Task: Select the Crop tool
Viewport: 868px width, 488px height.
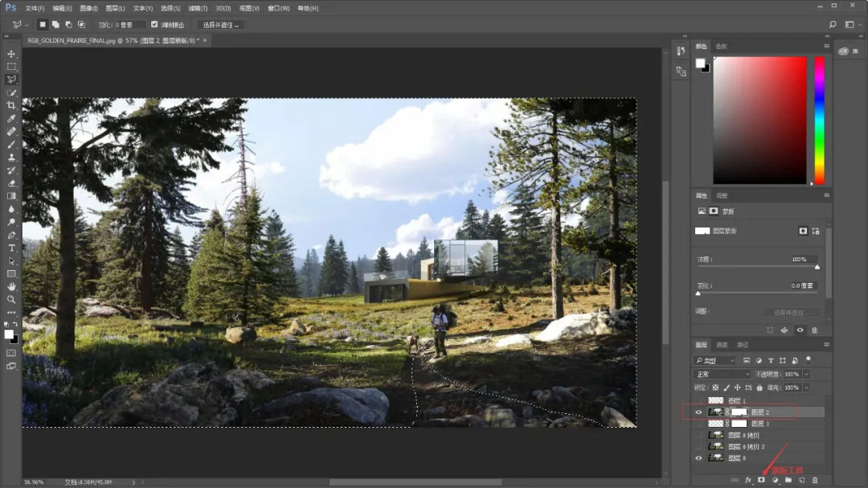Action: 11,105
